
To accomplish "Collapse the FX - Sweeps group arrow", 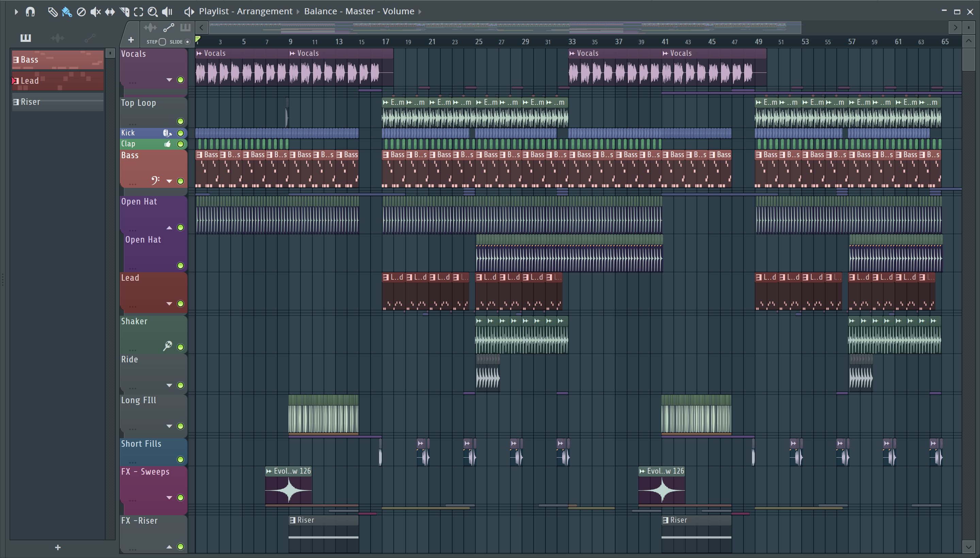I will [169, 497].
